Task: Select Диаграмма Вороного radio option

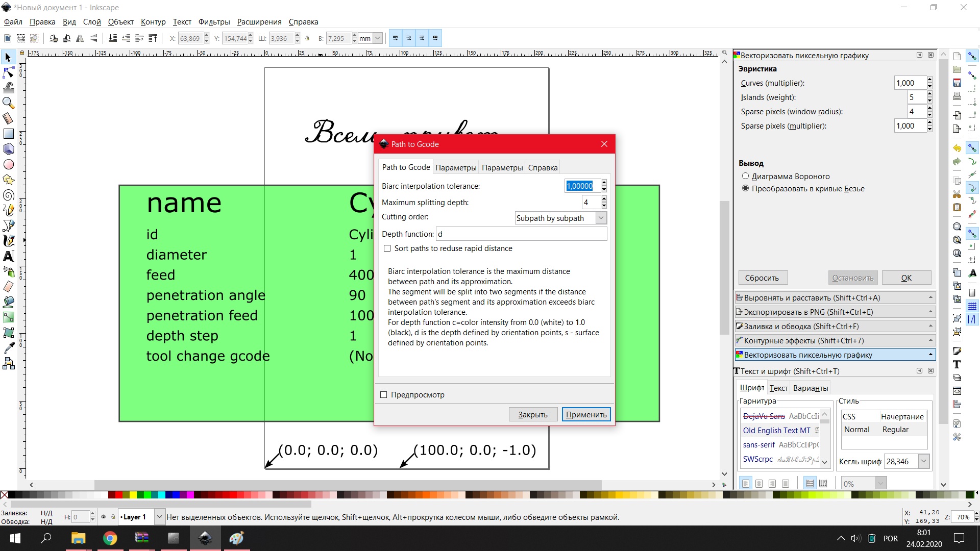Action: tap(745, 176)
